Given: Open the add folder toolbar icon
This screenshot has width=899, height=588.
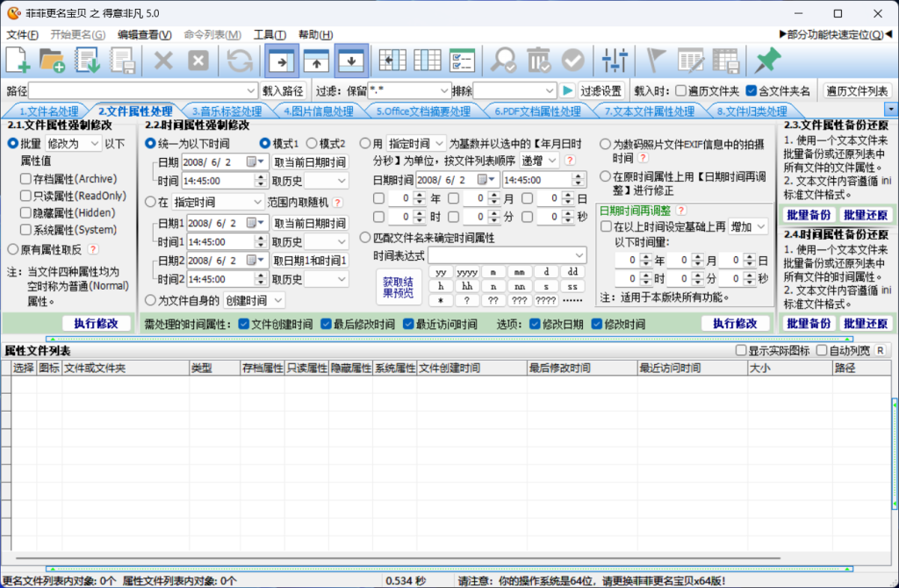Looking at the screenshot, I should (x=51, y=61).
